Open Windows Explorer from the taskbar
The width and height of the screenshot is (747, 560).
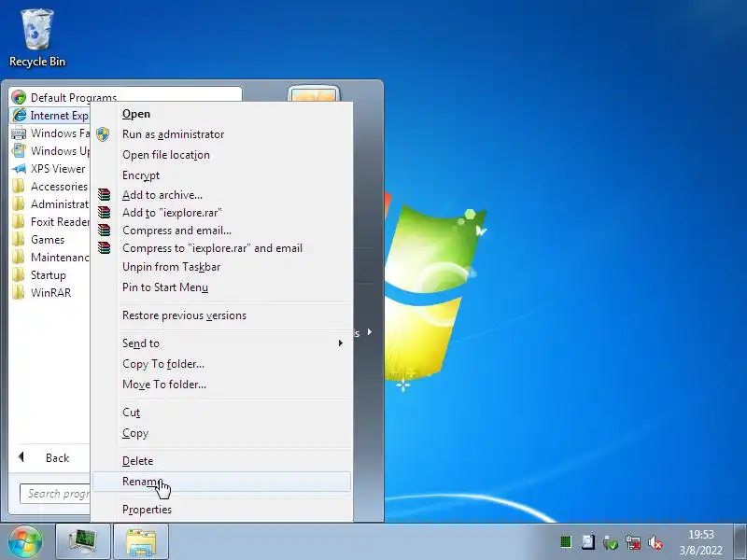(x=141, y=541)
